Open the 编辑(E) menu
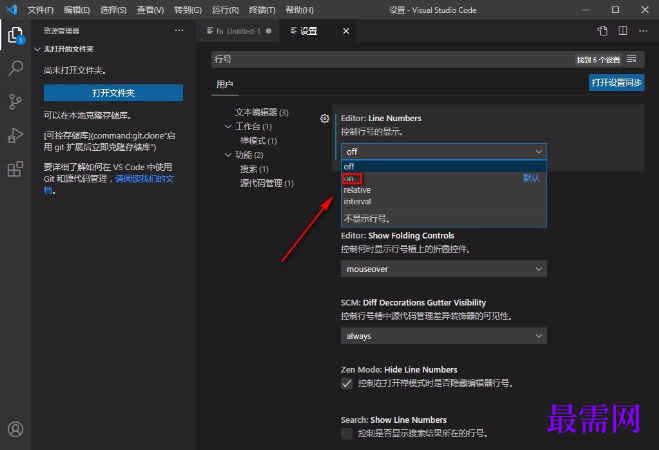The height and width of the screenshot is (450, 659). 76,10
